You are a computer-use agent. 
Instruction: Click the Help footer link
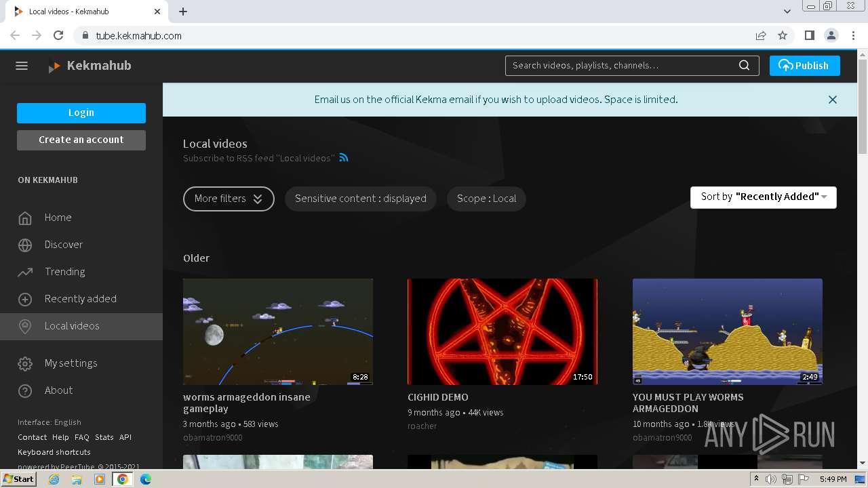tap(60, 438)
